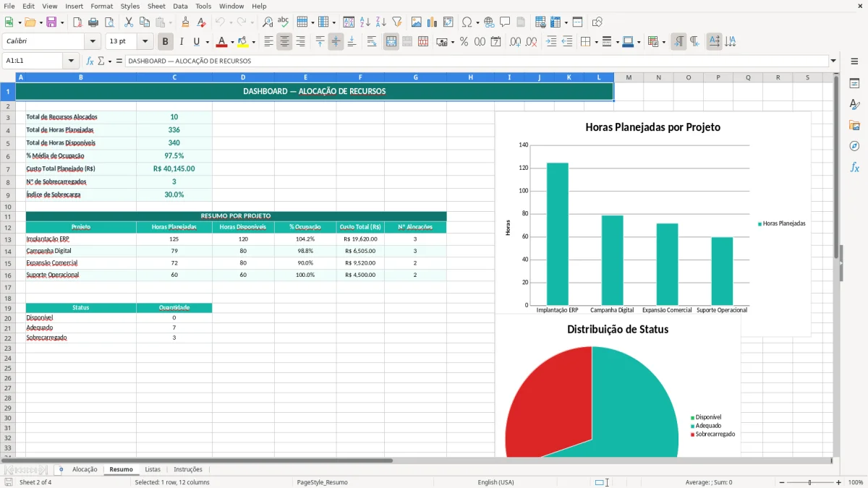Click the zoom slider in status bar
Viewport: 868px width, 488px height.
[809, 482]
